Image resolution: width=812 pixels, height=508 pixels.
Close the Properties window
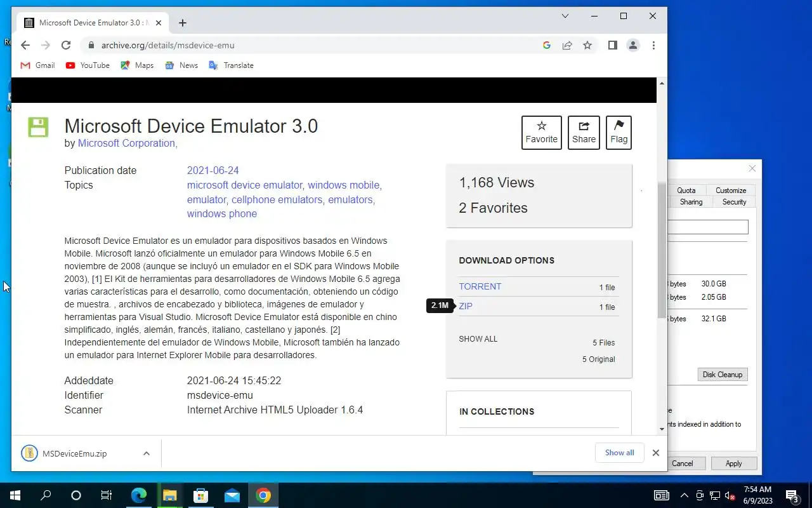pyautogui.click(x=752, y=169)
